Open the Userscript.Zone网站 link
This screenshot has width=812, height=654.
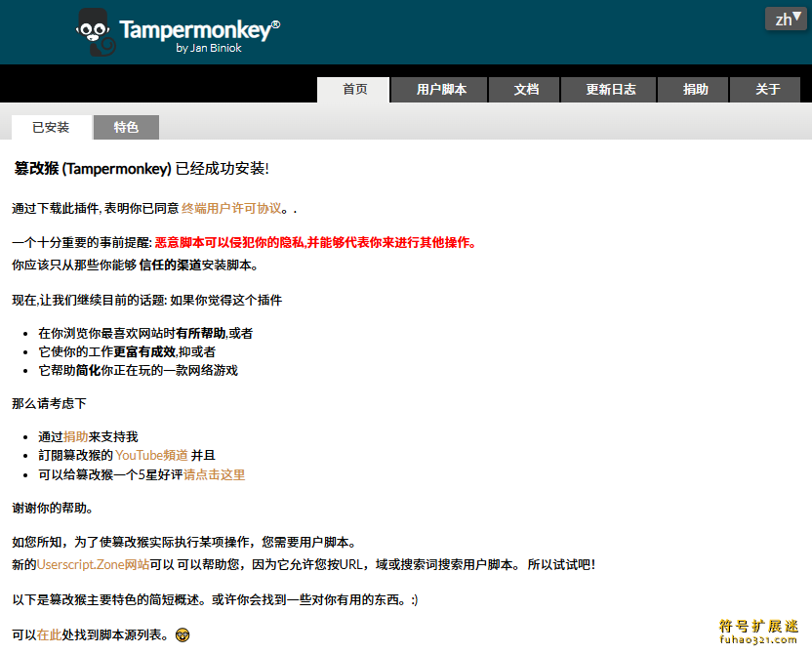coord(94,564)
